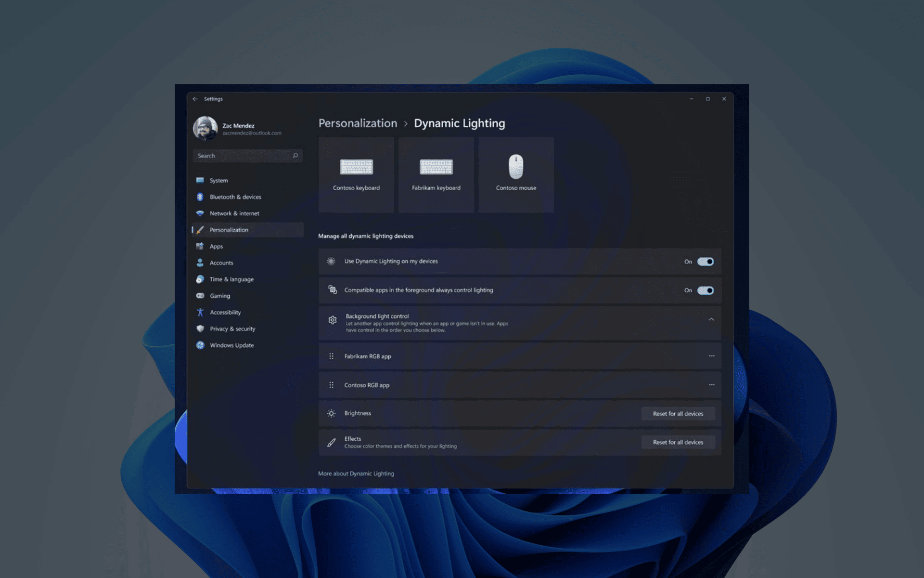Click the Settings search input field
This screenshot has height=578, width=924.
click(x=246, y=156)
